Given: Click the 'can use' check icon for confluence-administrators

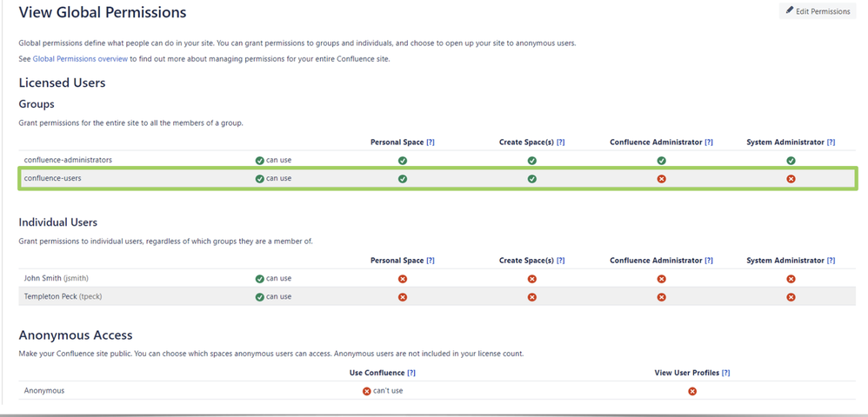Looking at the screenshot, I should point(260,161).
